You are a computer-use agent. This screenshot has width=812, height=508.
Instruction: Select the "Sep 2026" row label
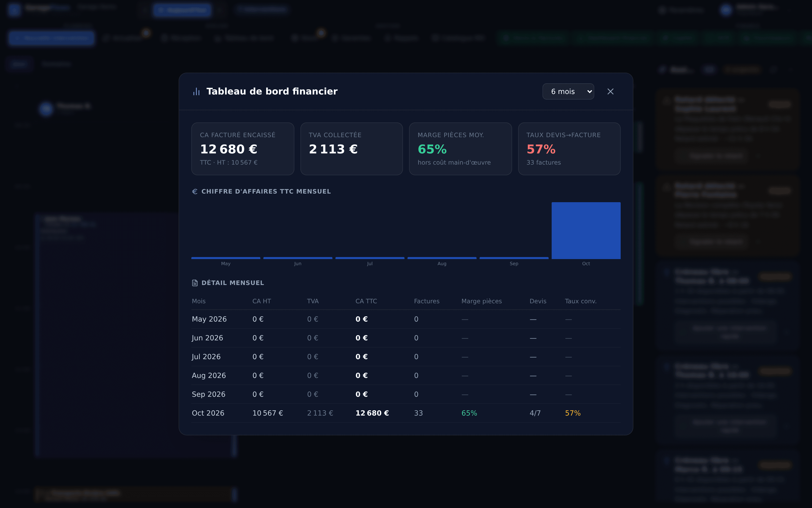[x=208, y=394]
